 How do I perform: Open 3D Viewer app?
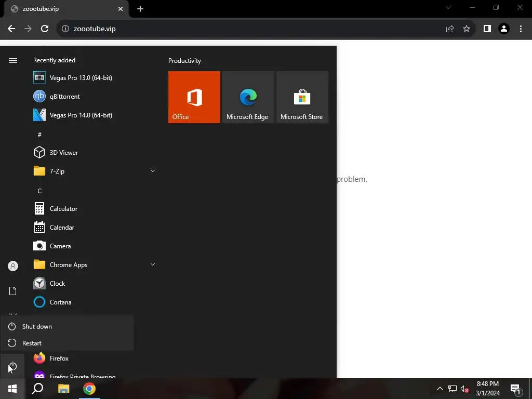(95, 152)
